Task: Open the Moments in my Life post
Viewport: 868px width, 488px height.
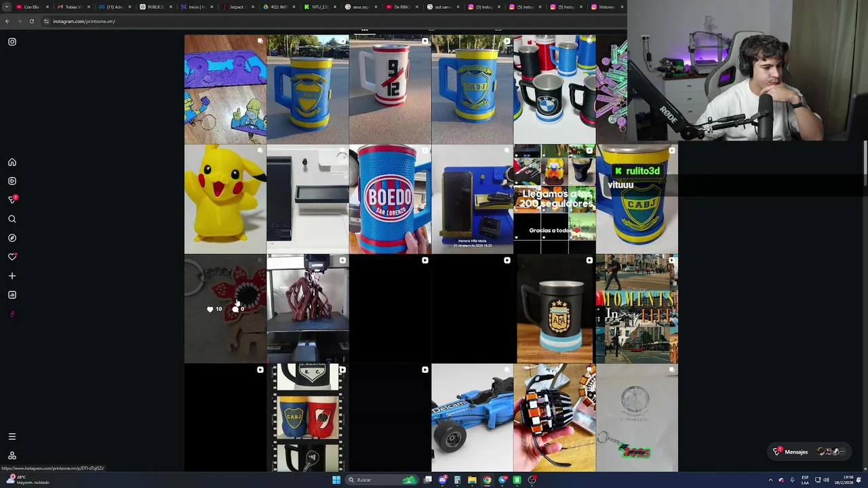Action: click(637, 309)
